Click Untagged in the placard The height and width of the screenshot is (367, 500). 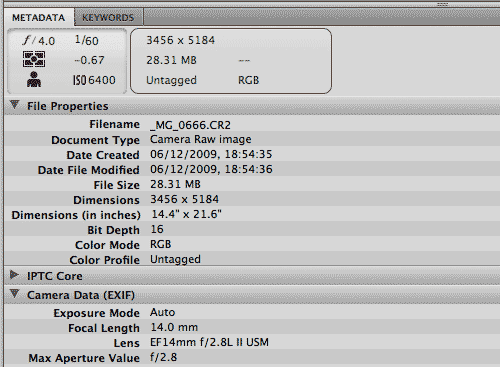tap(171, 80)
